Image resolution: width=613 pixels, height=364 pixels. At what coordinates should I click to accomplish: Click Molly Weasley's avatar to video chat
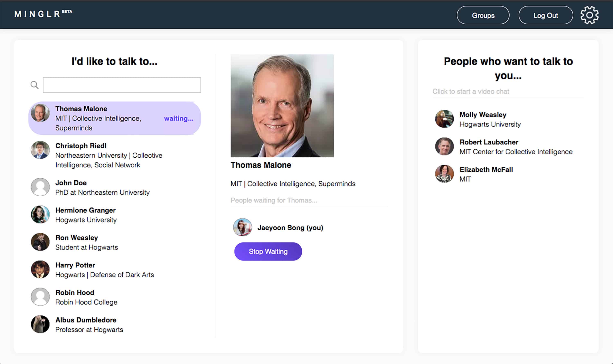tap(444, 119)
